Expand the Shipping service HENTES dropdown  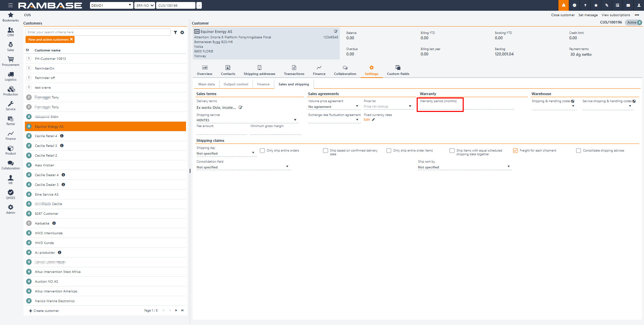pyautogui.click(x=295, y=120)
